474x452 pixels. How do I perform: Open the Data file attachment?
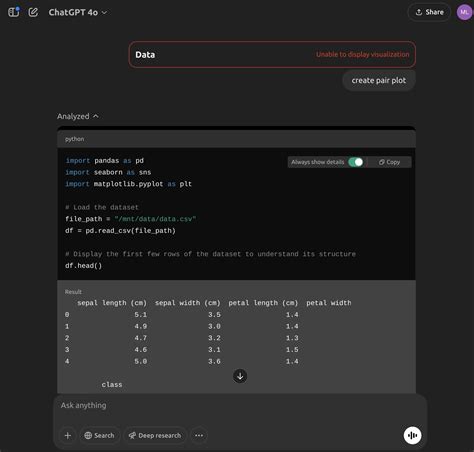pyautogui.click(x=272, y=55)
